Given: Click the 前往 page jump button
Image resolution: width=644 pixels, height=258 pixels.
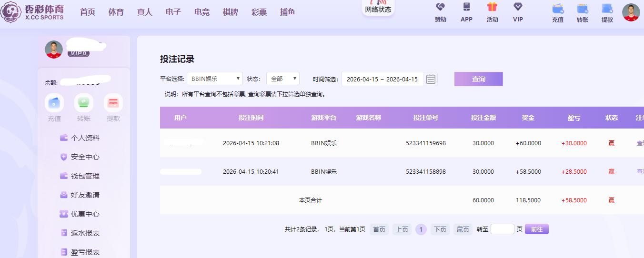Looking at the screenshot, I should point(536,229).
